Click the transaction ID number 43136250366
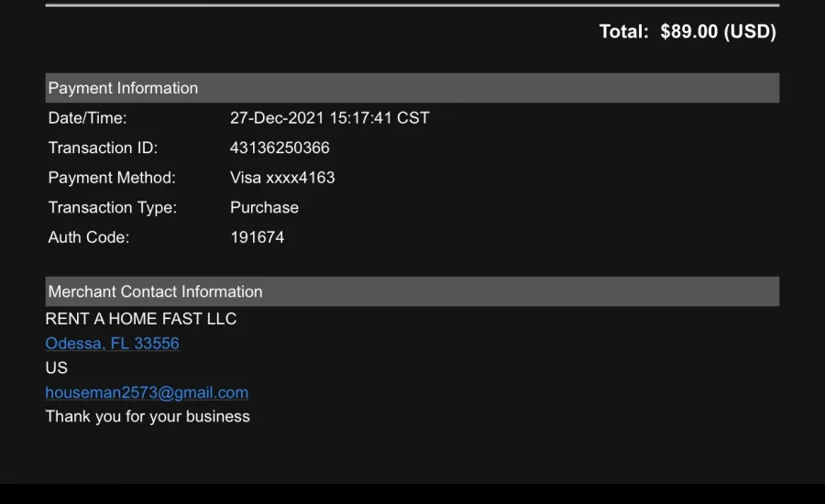 point(280,148)
